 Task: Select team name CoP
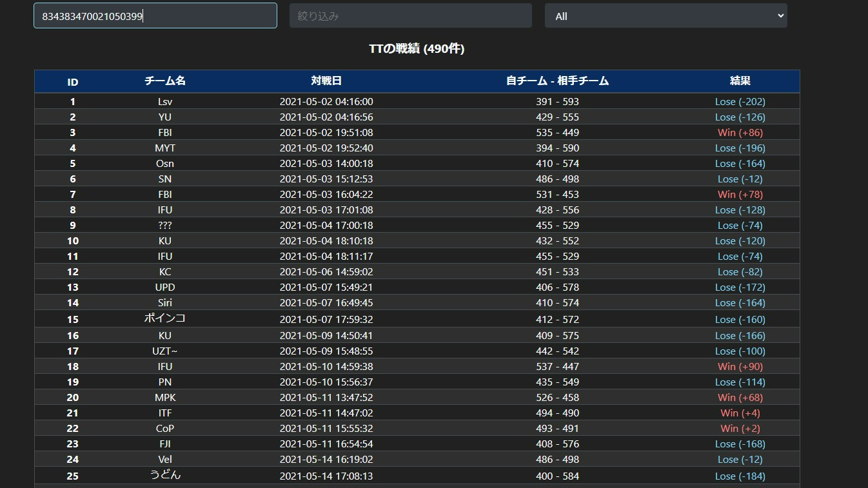165,428
